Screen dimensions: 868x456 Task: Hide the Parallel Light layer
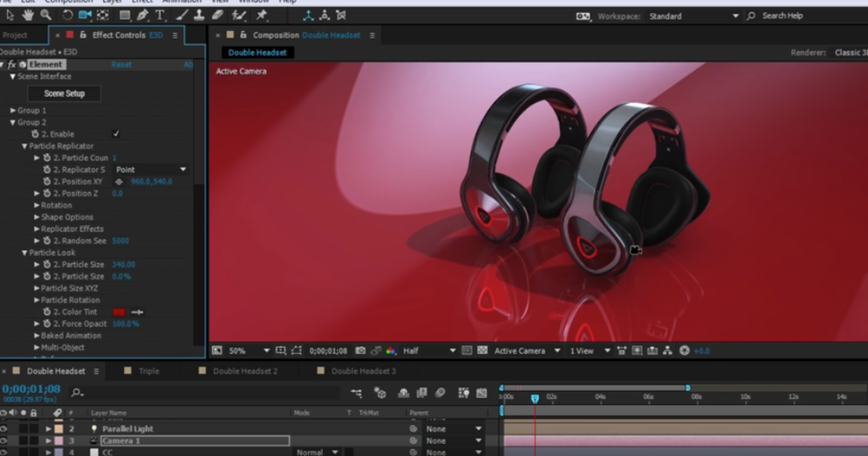click(x=4, y=429)
